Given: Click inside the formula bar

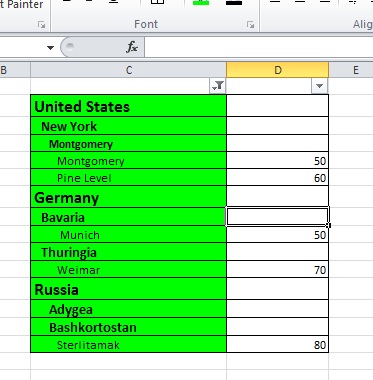Looking at the screenshot, I should tap(259, 47).
